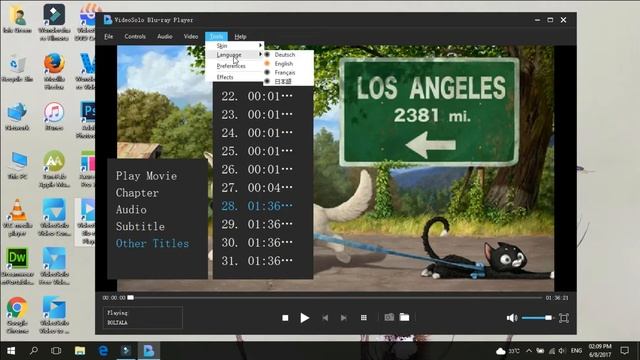Select English language option
640x360 pixels.
(x=288, y=64)
